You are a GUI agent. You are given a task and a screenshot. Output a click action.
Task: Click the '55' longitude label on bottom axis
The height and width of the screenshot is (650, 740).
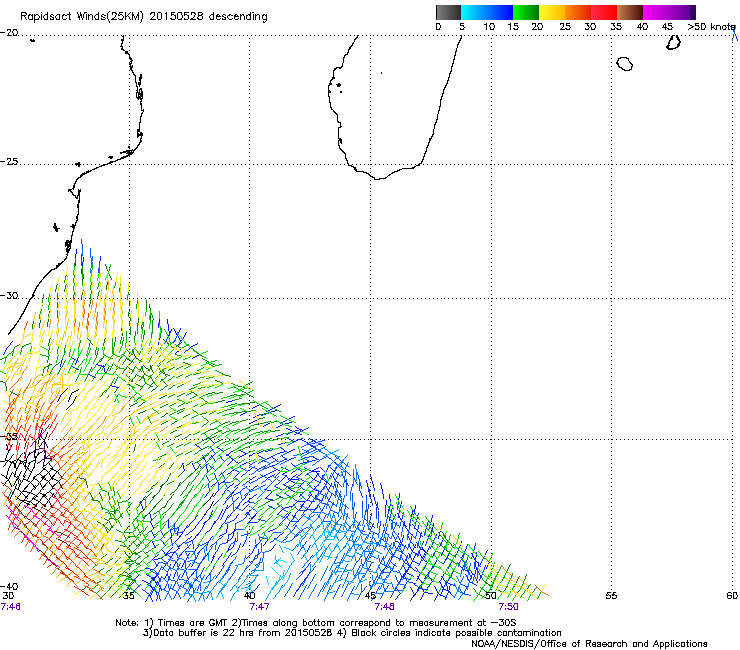611,596
